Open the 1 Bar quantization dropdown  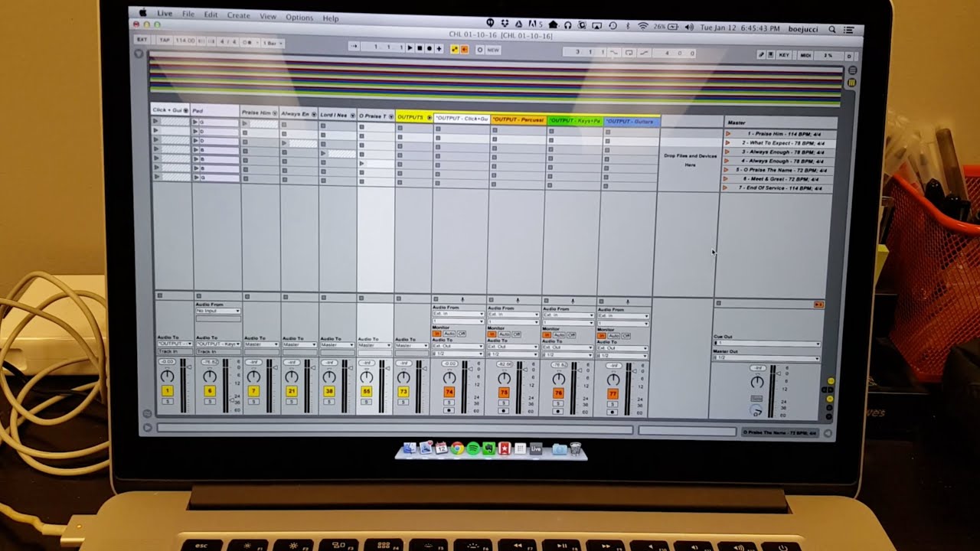tap(271, 43)
